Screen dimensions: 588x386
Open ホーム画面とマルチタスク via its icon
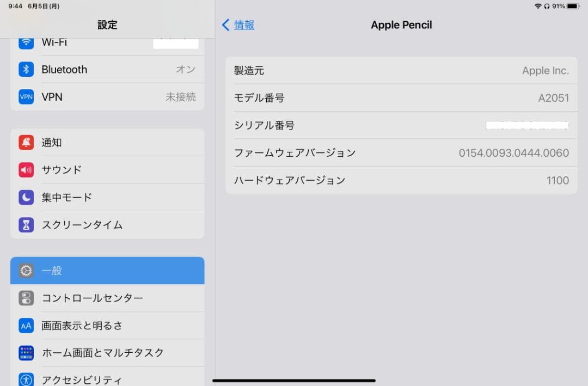pos(26,352)
